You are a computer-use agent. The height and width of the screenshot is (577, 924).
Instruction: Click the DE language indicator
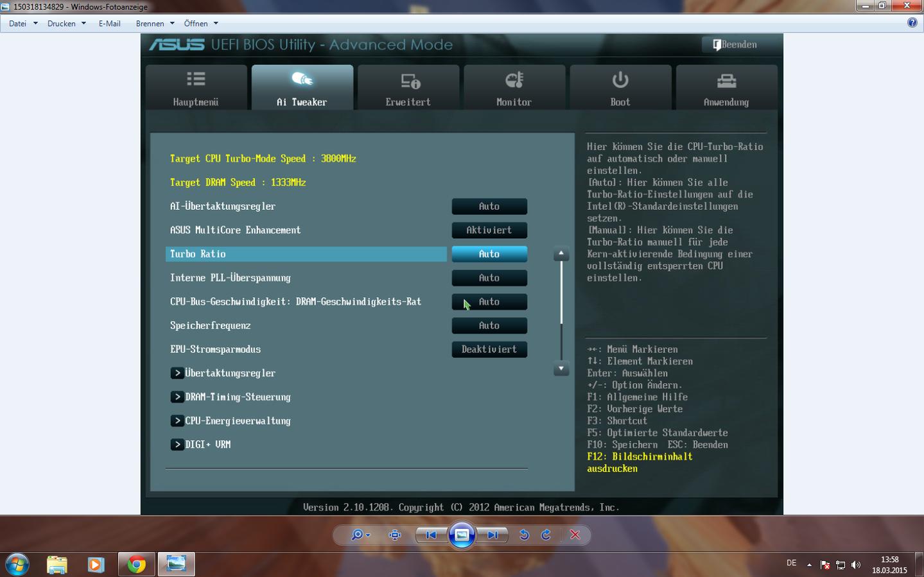click(x=791, y=563)
